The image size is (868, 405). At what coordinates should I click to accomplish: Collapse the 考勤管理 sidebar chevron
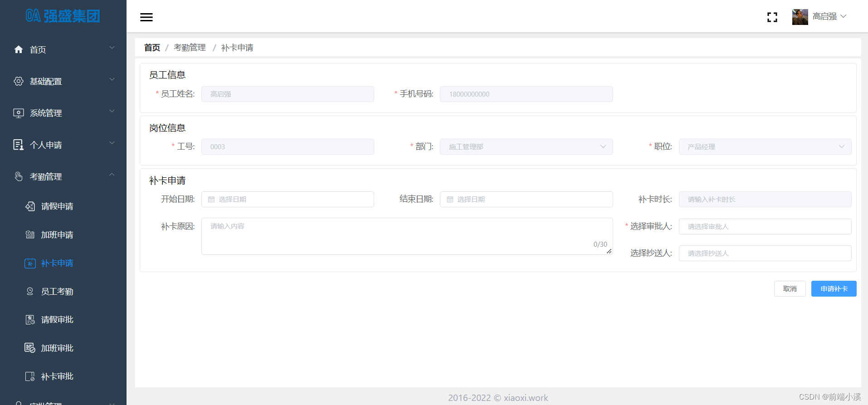(x=112, y=175)
